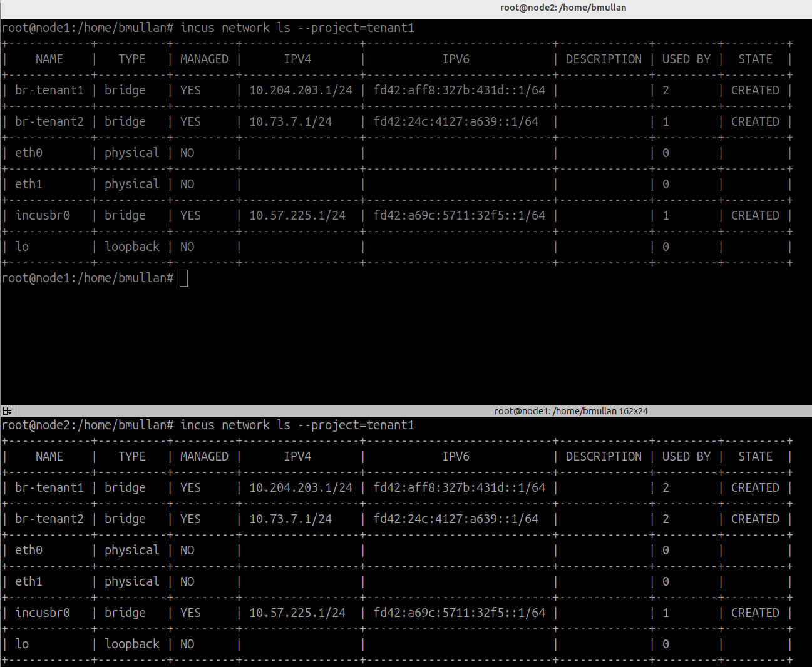The image size is (812, 667).
Task: Click eth1 physical type in node2 output
Action: (x=132, y=581)
